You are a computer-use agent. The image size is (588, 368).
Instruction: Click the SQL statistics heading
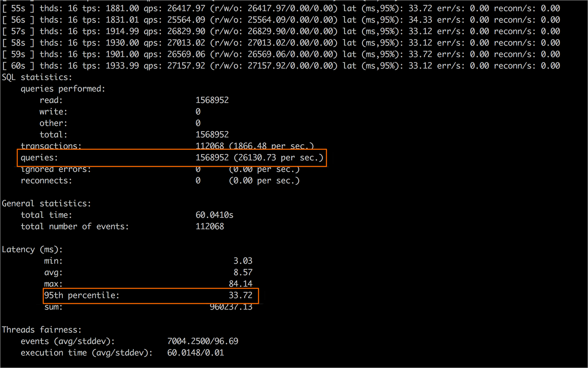(x=36, y=77)
